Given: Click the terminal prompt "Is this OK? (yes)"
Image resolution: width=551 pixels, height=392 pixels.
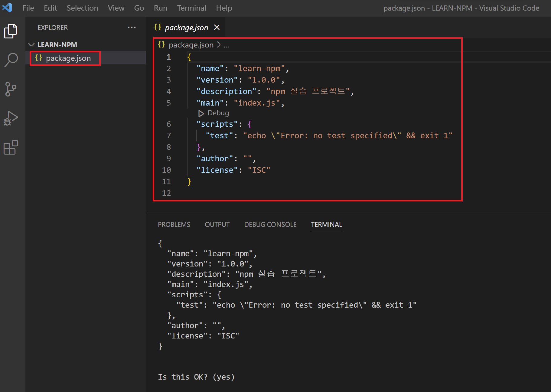Looking at the screenshot, I should click(196, 377).
